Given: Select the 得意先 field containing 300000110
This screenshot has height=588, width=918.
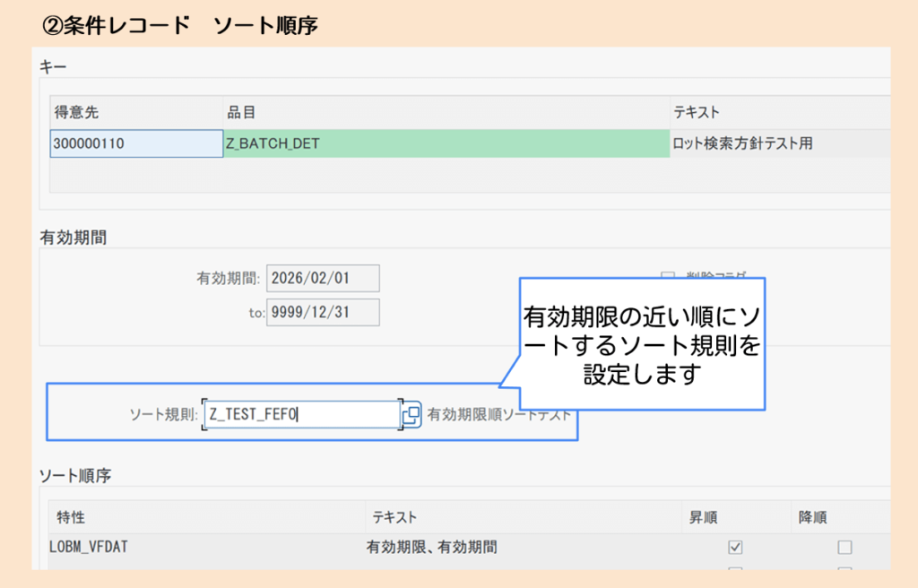Looking at the screenshot, I should click(136, 143).
